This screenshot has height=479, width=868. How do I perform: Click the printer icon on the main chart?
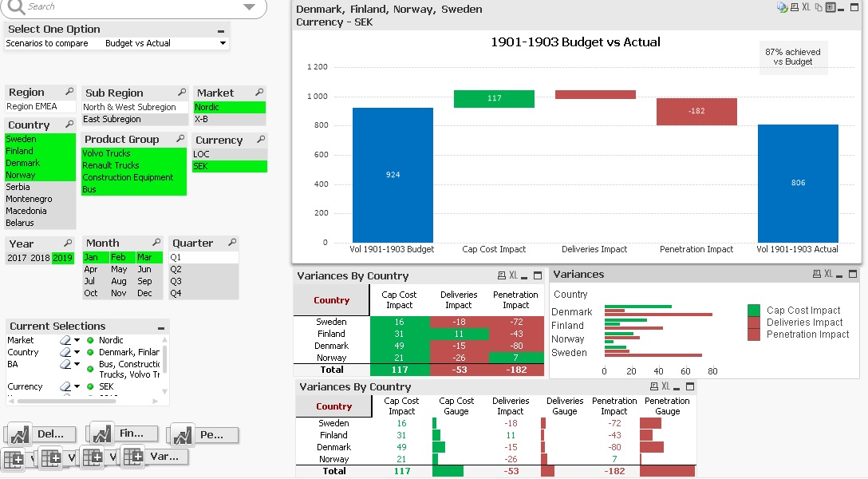point(795,7)
